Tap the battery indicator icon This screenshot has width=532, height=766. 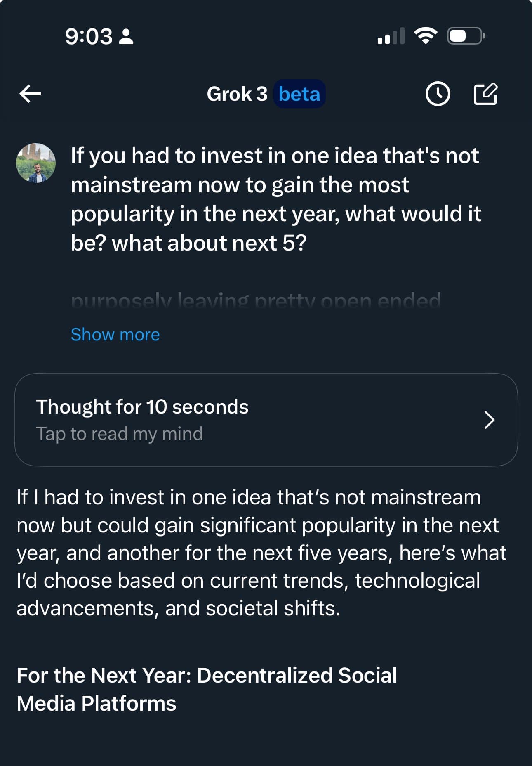coord(466,36)
